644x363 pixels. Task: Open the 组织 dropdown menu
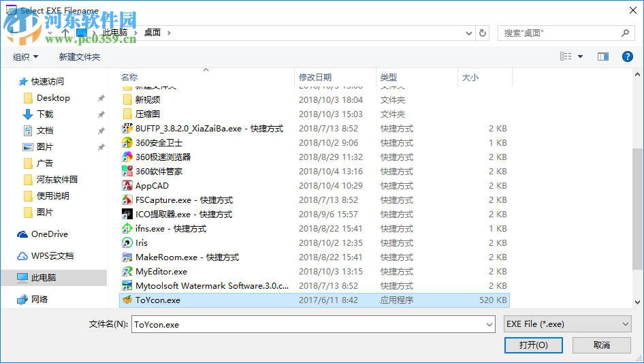coord(25,57)
